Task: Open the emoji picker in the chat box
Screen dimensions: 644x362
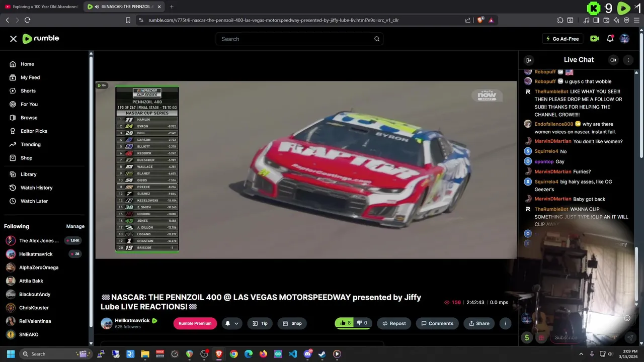Action: coord(627,318)
